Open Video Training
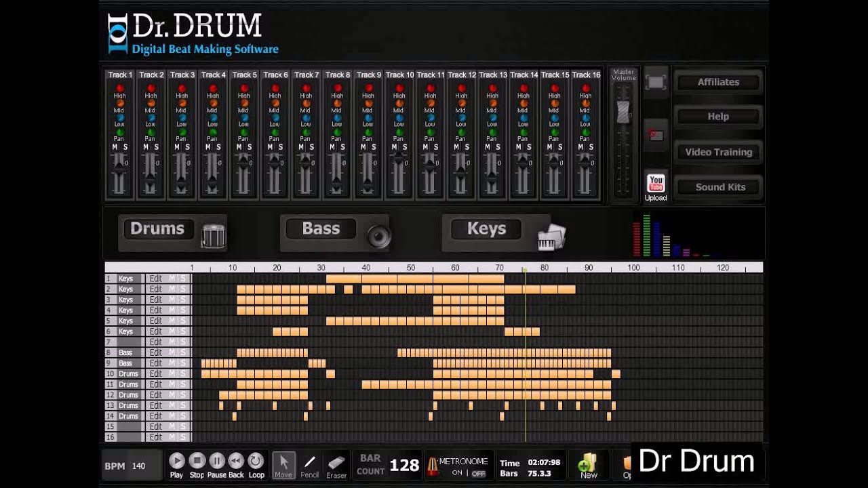Screen dimensions: 868x488 pos(718,152)
